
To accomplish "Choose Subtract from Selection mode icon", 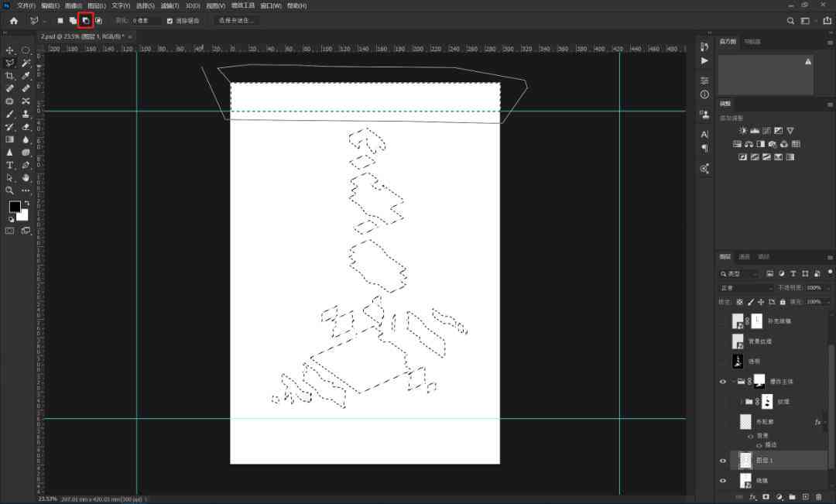I will point(86,21).
